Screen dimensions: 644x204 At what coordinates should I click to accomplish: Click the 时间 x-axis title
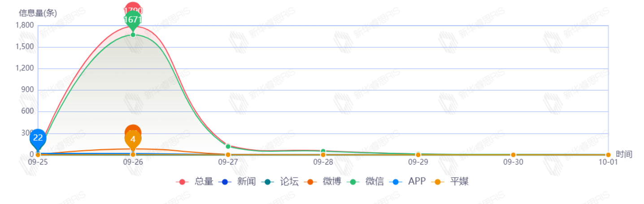[624, 154]
